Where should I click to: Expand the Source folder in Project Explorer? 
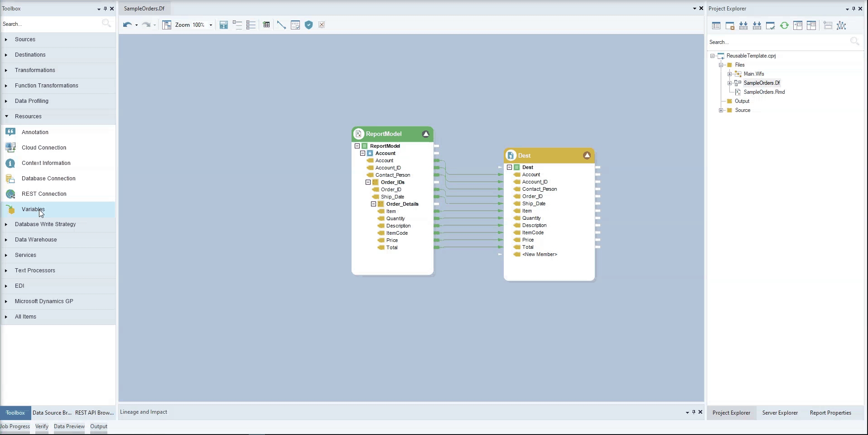coord(721,111)
